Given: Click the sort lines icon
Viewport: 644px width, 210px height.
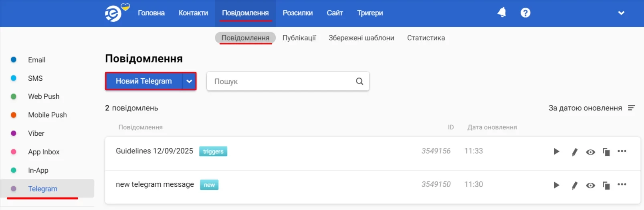Looking at the screenshot, I should pos(631,108).
